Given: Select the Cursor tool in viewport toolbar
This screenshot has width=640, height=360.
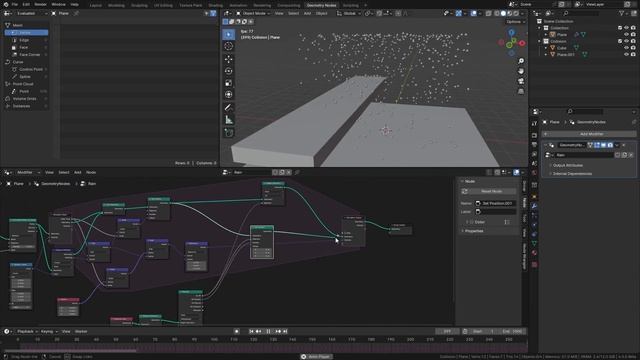Looking at the screenshot, I should 229,46.
